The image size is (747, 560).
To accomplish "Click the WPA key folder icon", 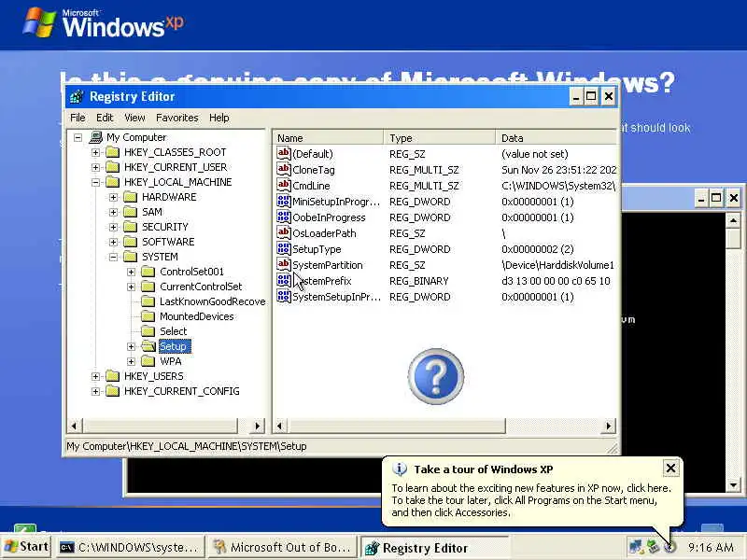I will click(148, 361).
